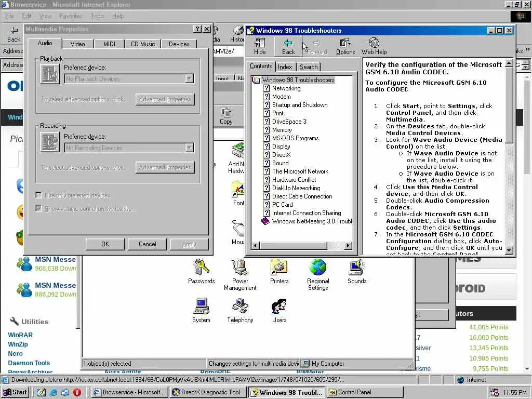Open the Playback preferred device dropdown
The height and width of the screenshot is (399, 532).
(189, 79)
